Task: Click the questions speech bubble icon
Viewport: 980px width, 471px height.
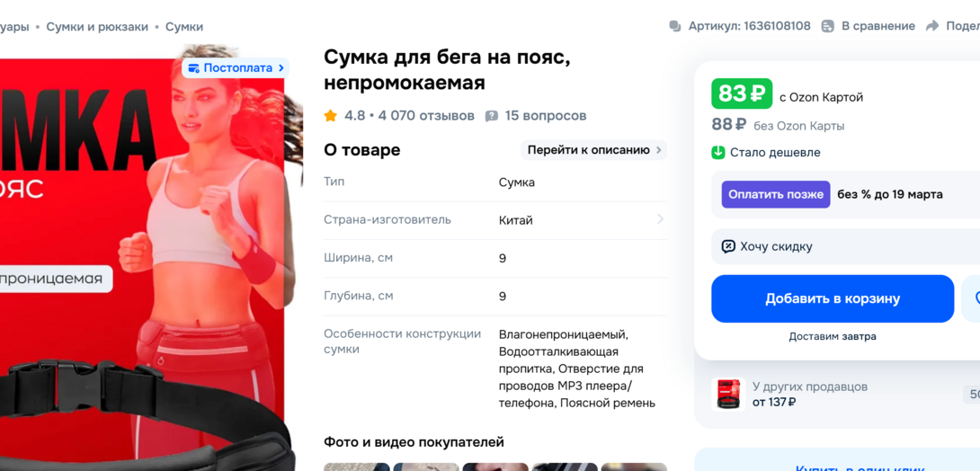Action: 492,116
